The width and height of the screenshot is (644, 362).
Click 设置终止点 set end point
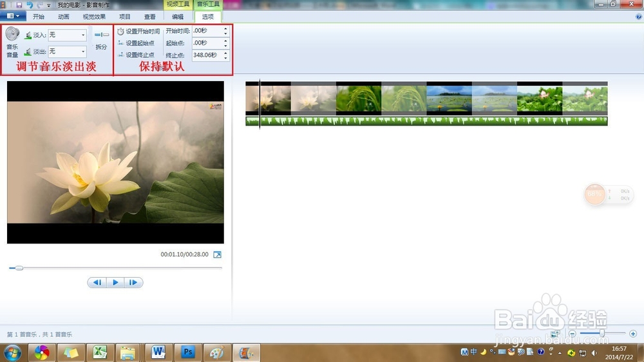click(136, 55)
